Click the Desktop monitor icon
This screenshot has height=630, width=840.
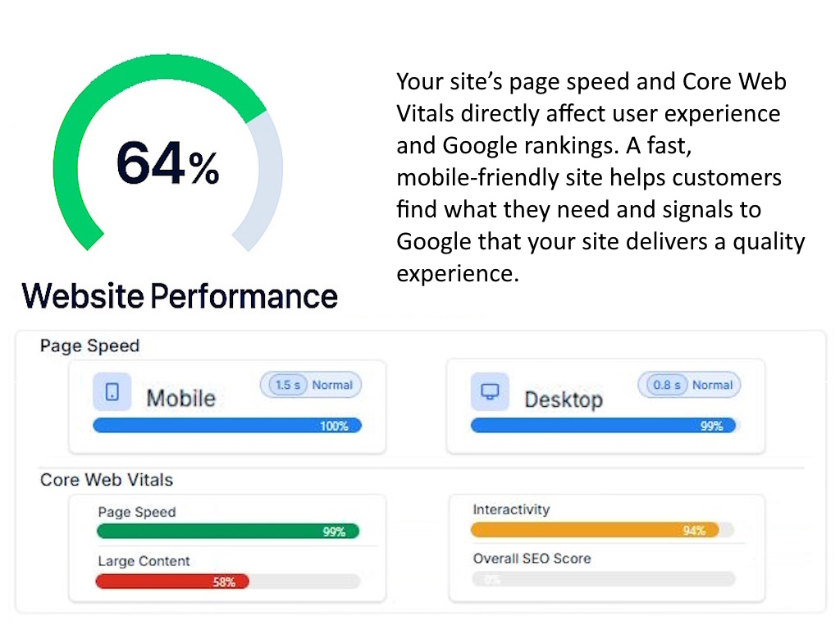click(x=490, y=391)
